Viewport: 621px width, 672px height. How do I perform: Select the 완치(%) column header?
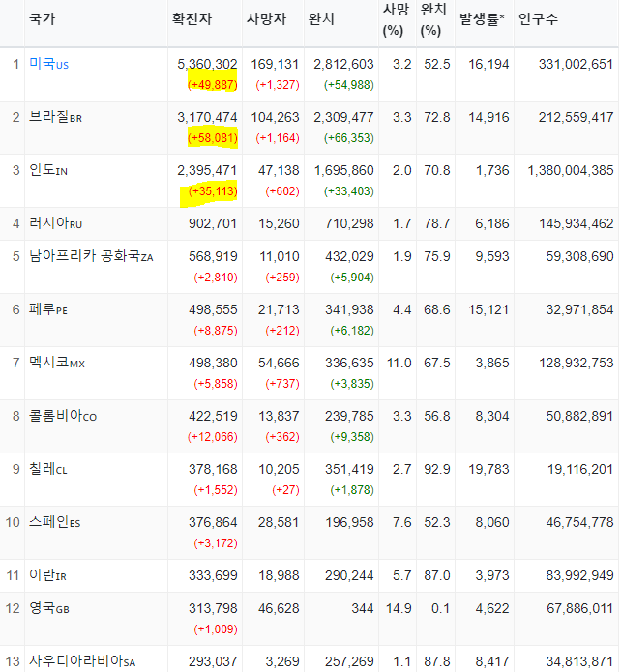pyautogui.click(x=433, y=19)
